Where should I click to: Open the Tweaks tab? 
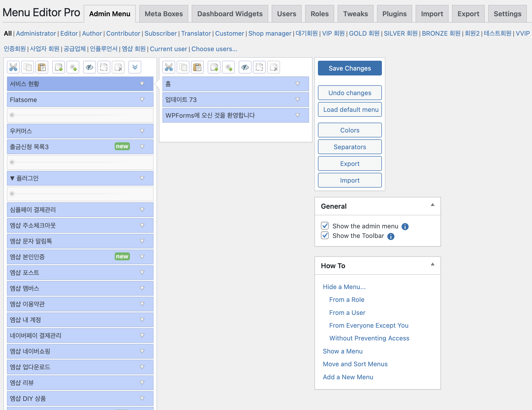click(355, 14)
